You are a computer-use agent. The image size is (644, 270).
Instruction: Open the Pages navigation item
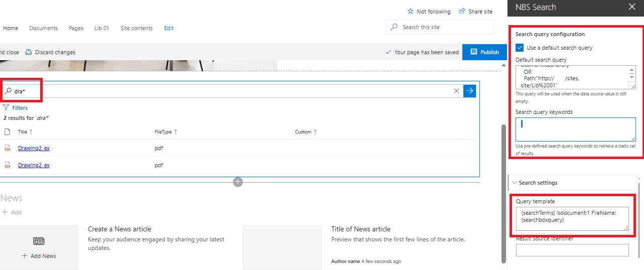point(76,28)
